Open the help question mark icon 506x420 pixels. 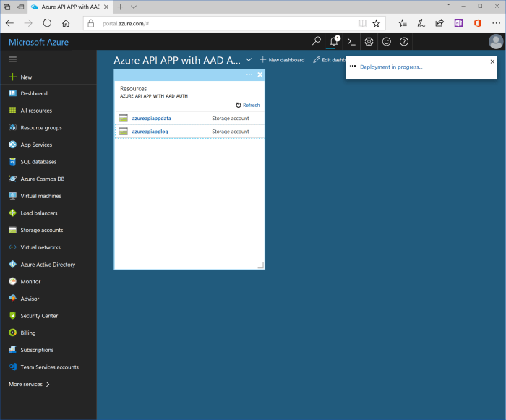tap(403, 41)
